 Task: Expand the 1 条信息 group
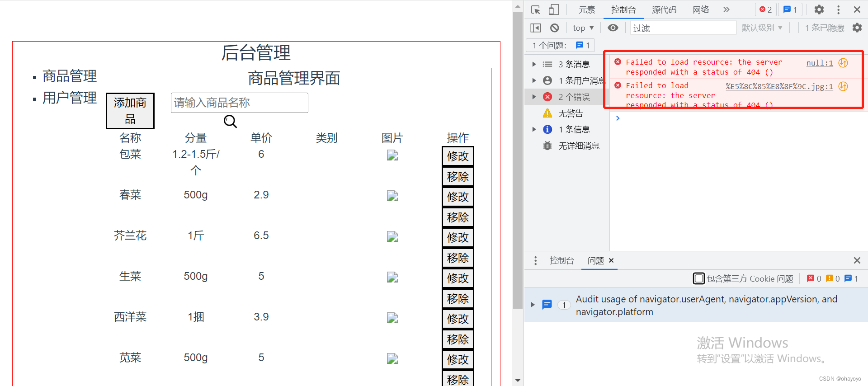[x=534, y=129]
